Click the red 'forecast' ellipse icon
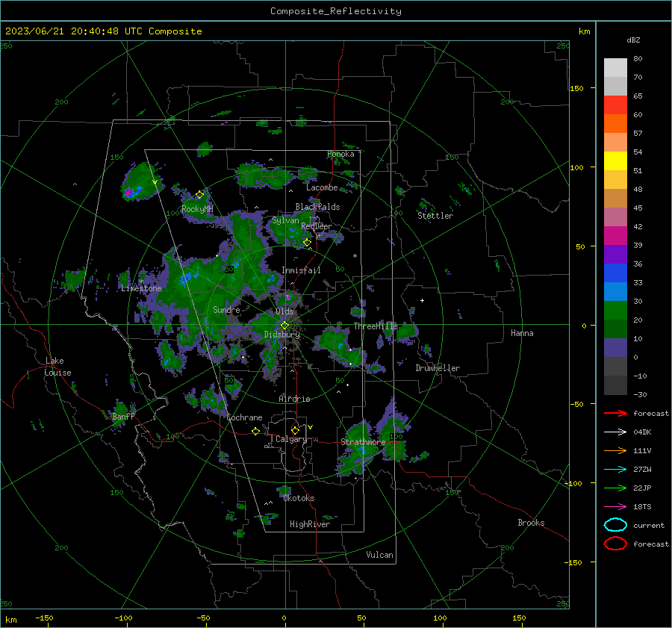This screenshot has width=672, height=628. coord(615,544)
